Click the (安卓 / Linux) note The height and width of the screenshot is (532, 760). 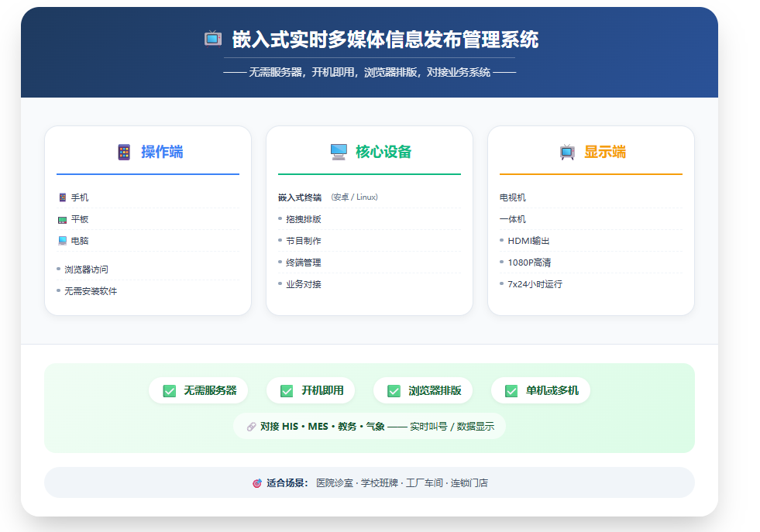tap(354, 197)
